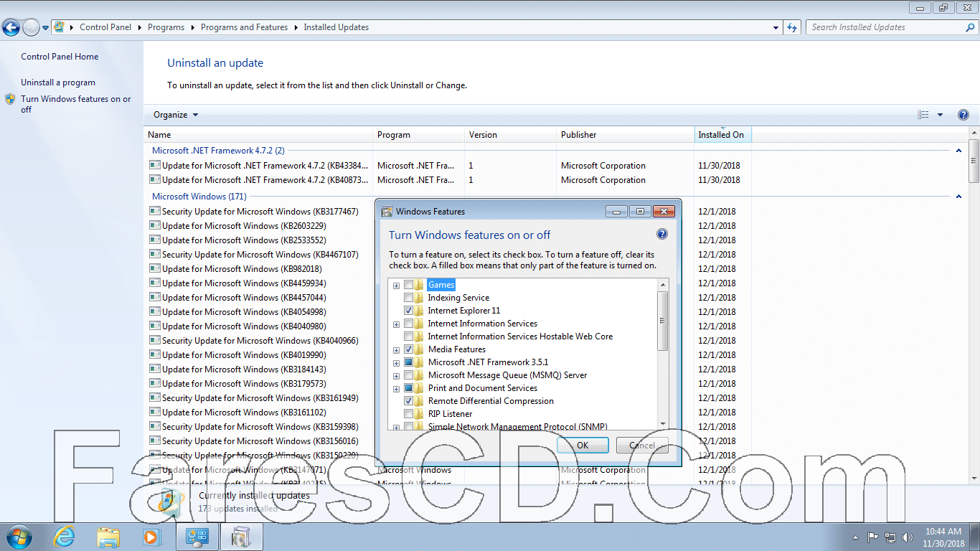Image resolution: width=980 pixels, height=551 pixels.
Task: Click the Internet Explorer 11 folder icon
Action: (420, 311)
